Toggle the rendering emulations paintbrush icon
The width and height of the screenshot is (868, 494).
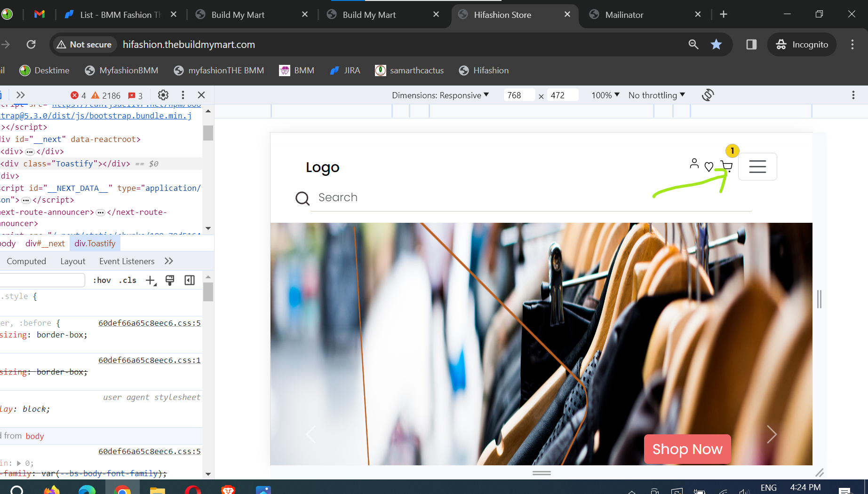click(x=170, y=281)
